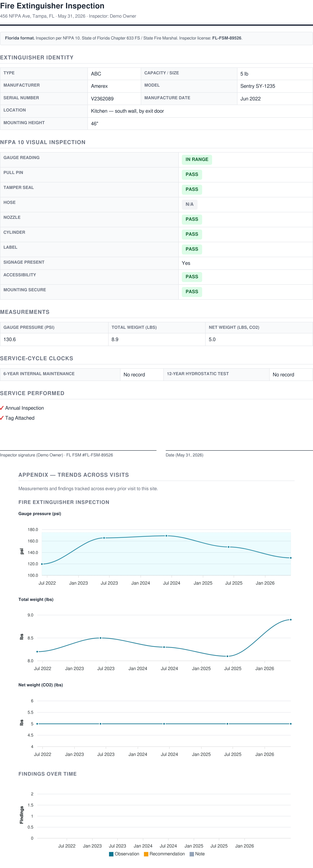Click the final peak point on Total weight chart
313x868 pixels.
[290, 620]
